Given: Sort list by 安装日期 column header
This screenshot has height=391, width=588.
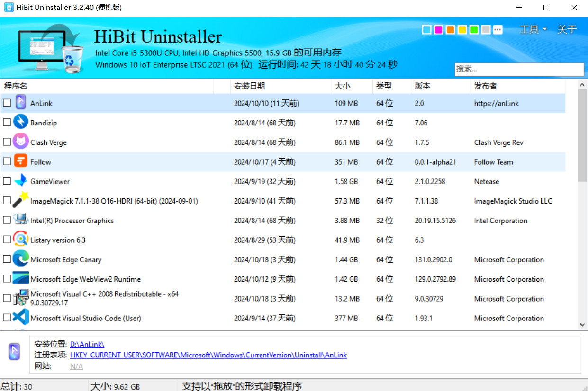Looking at the screenshot, I should click(280, 86).
